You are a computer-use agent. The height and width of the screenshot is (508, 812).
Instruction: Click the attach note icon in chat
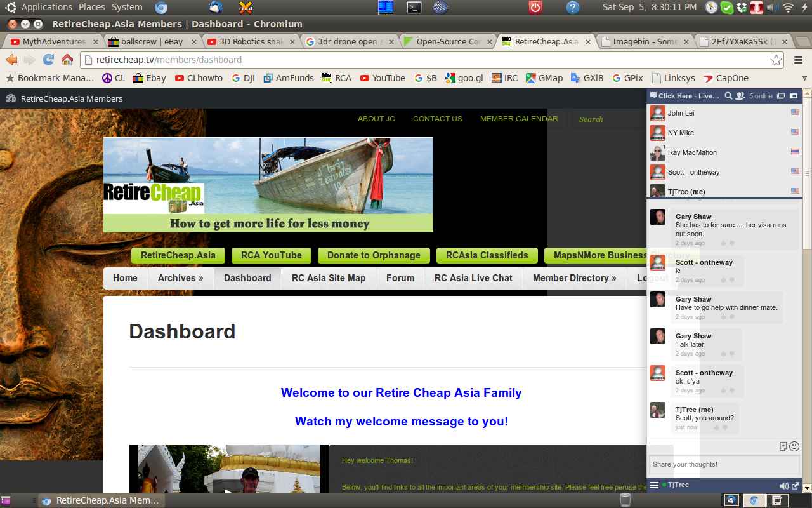pos(783,446)
